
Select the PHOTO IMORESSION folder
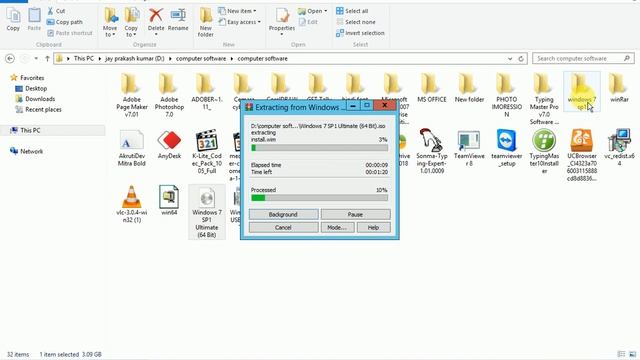[507, 96]
